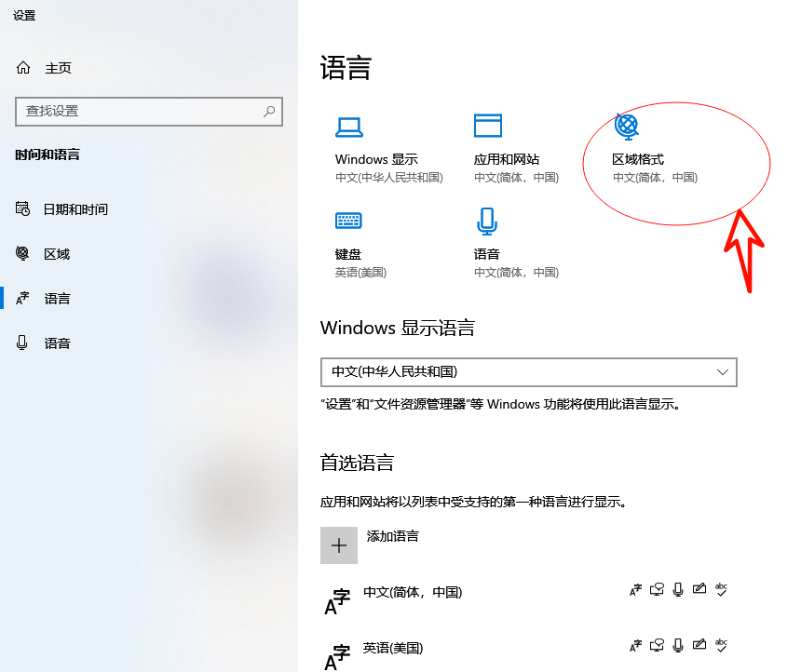Open the 键盘 tile label
Screen dimensions: 801x672
pos(348,254)
